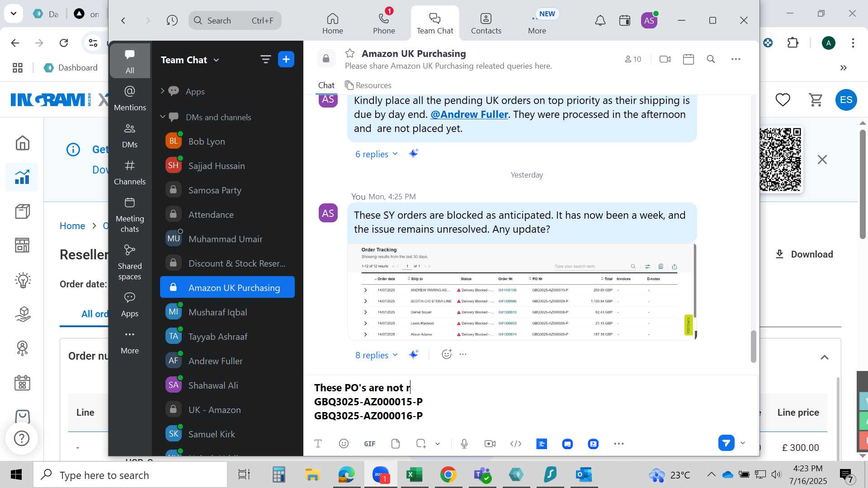Open the screenshot dropdown arrow in compose bar
Screen dimensions: 868x488
(438, 444)
